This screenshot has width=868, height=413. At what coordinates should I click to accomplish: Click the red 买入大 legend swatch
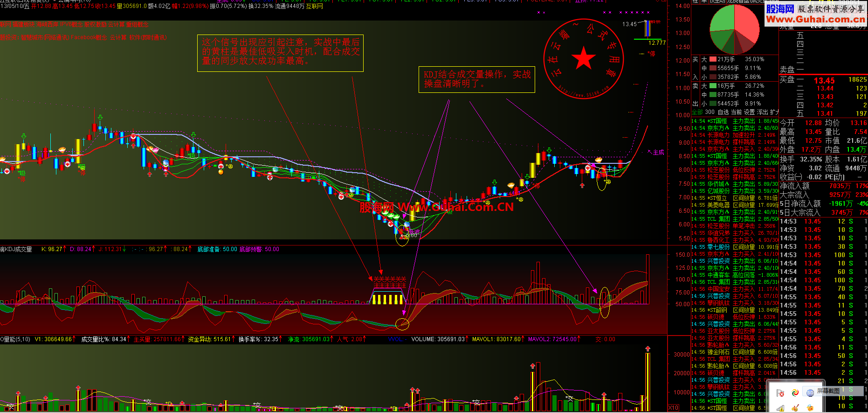(x=713, y=59)
